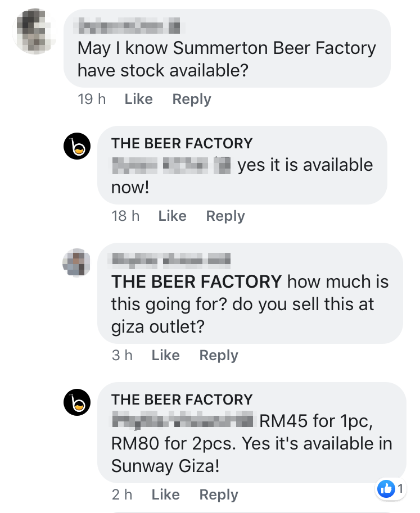This screenshot has width=420, height=513.
Task: Open THE BEER FACTORY author name above the RM45 reply
Action: click(x=182, y=399)
